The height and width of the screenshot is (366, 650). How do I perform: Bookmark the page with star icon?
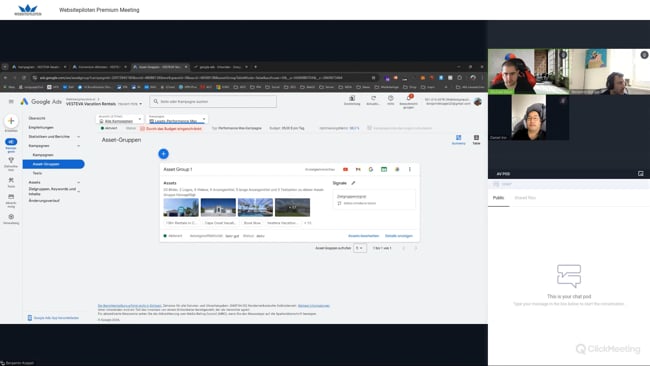[374, 78]
